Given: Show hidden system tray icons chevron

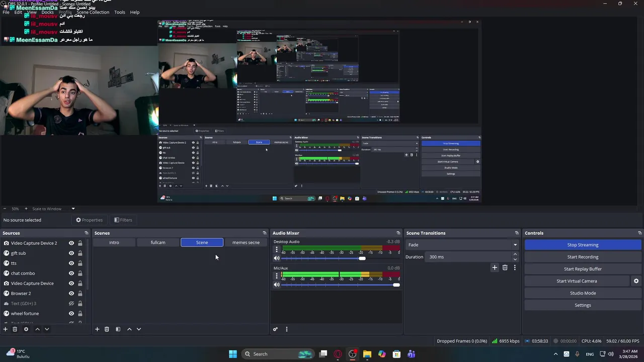Looking at the screenshot, I should (x=556, y=354).
